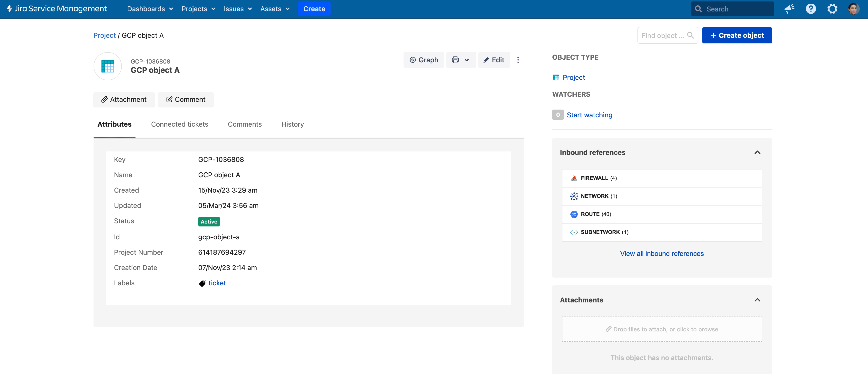Click the Graph button
The image size is (868, 374).
coord(424,60)
